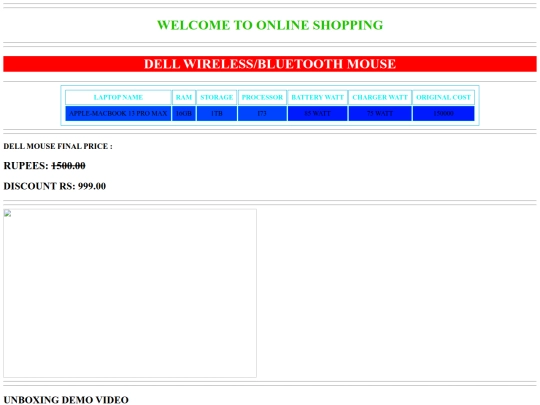Viewport: 540px width, 405px height.
Task: Click the DELL MOUSE FINAL PRICE label
Action: [x=58, y=146]
